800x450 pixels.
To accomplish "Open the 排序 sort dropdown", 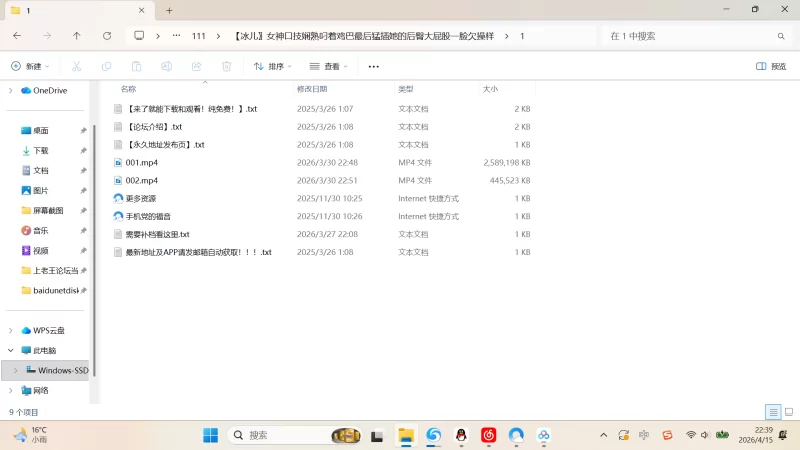I will point(272,66).
